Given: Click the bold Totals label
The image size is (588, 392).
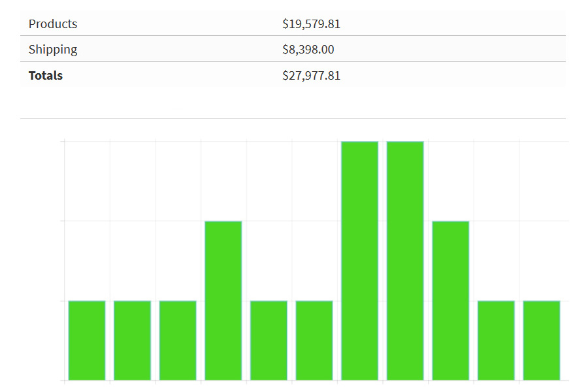Looking at the screenshot, I should (x=46, y=76).
